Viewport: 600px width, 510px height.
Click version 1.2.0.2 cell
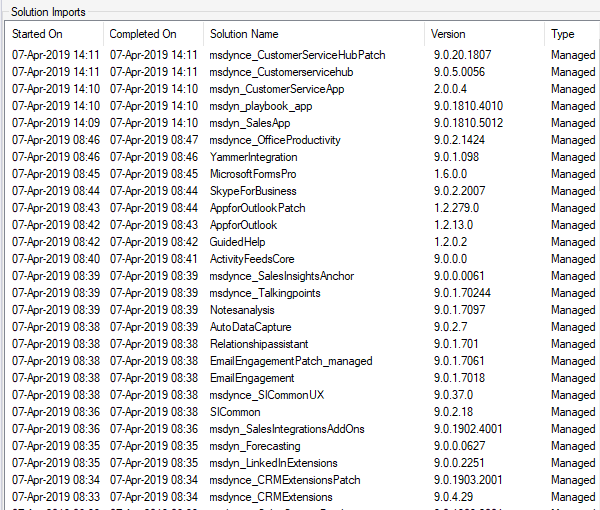coord(450,242)
